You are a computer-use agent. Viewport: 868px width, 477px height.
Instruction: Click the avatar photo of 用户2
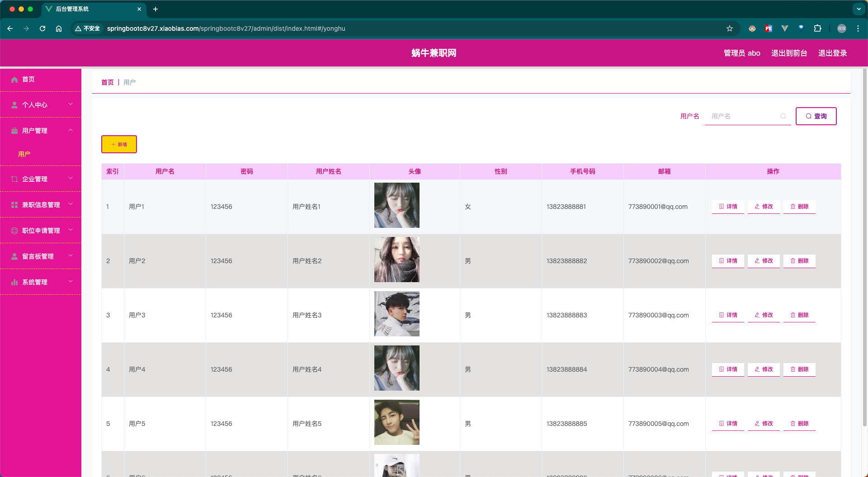[397, 260]
